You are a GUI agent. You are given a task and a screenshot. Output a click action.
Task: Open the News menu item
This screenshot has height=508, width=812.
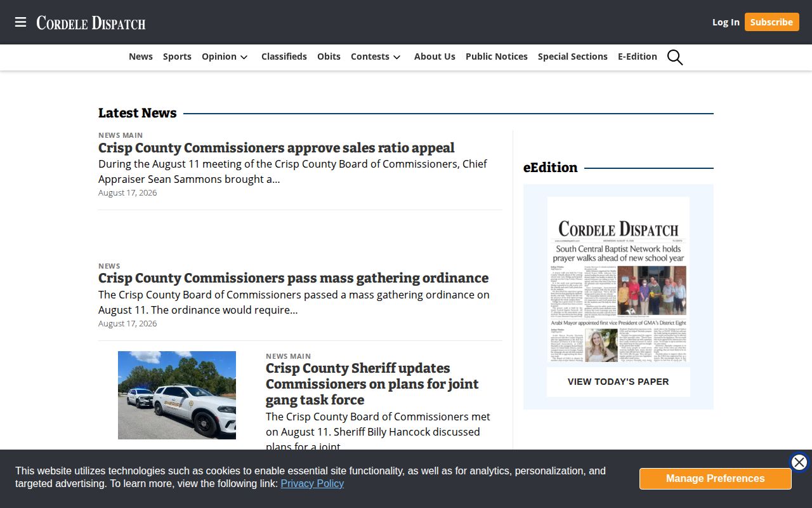tap(141, 57)
